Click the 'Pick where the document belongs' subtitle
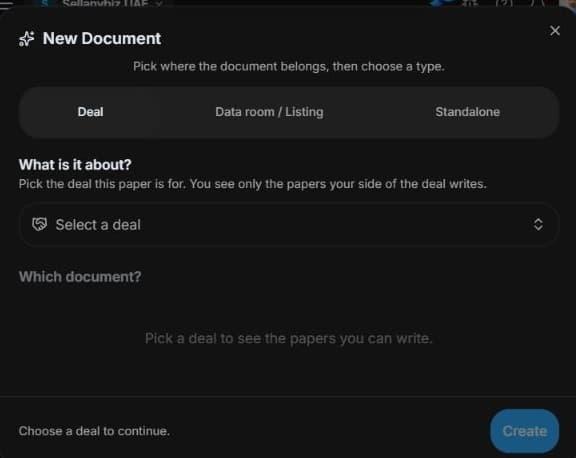Screen dimensions: 576x458 [x=288, y=66]
